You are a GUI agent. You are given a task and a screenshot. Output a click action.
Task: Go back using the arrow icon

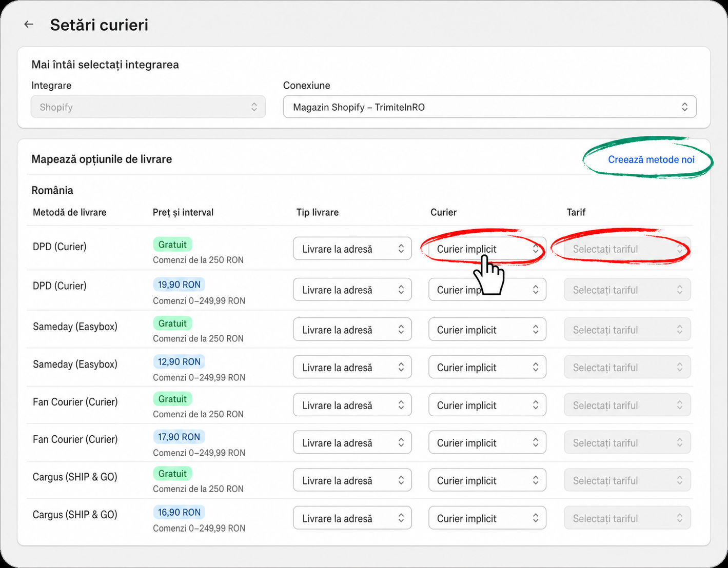[29, 24]
